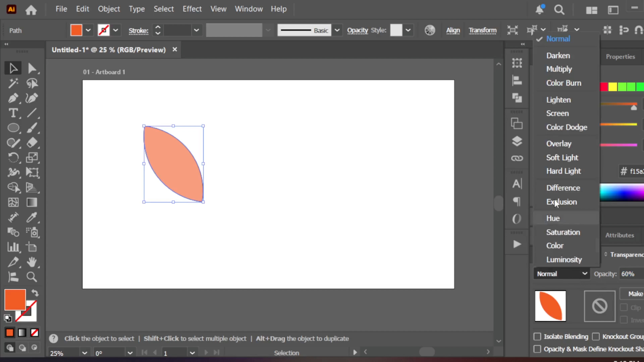Image resolution: width=644 pixels, height=362 pixels.
Task: Click the control bar fill swatch
Action: pos(76,31)
